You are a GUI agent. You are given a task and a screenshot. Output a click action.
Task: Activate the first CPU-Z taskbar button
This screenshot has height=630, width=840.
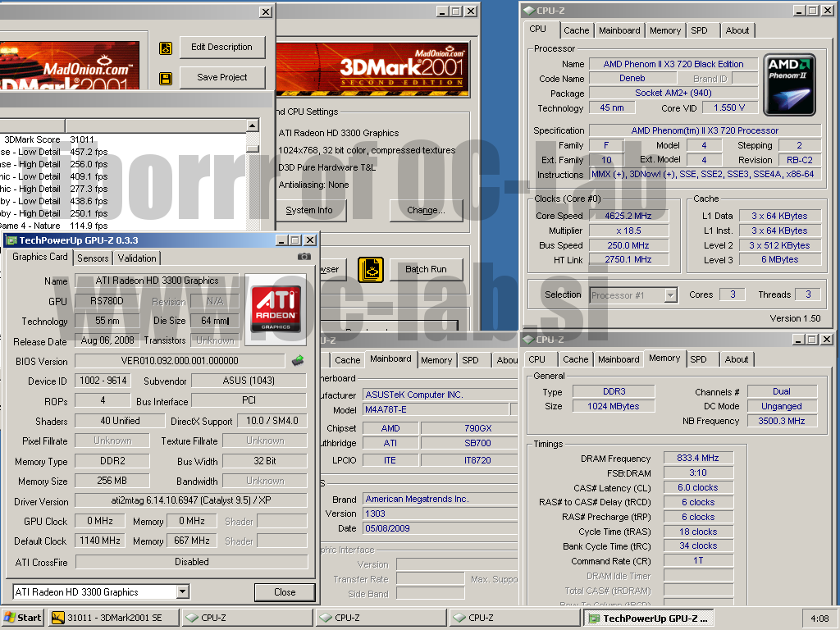[x=247, y=618]
